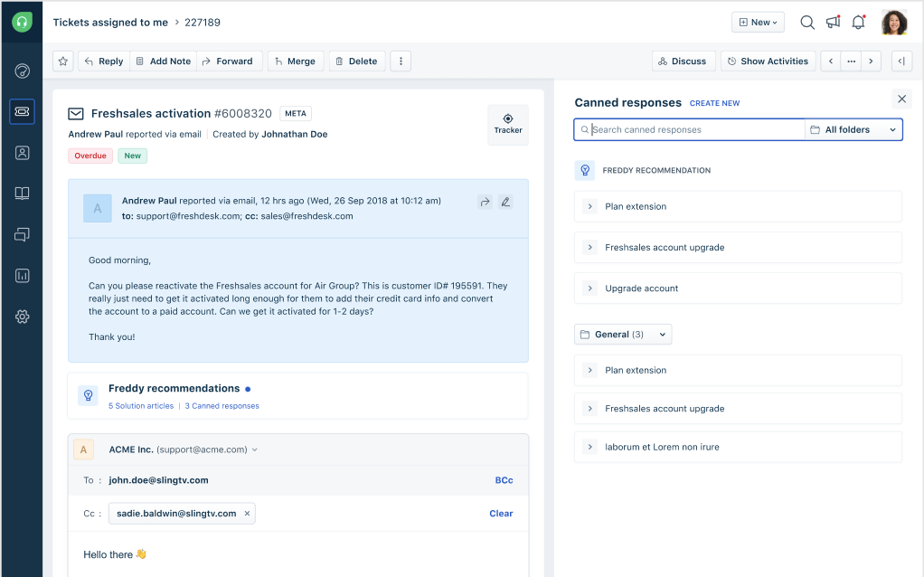Viewport: 924px width, 577px height.
Task: Open the All folders dropdown
Action: pos(853,129)
